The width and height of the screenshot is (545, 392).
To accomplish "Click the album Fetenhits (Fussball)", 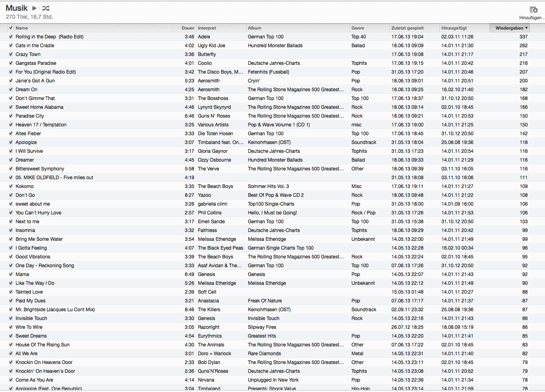I will click(268, 72).
